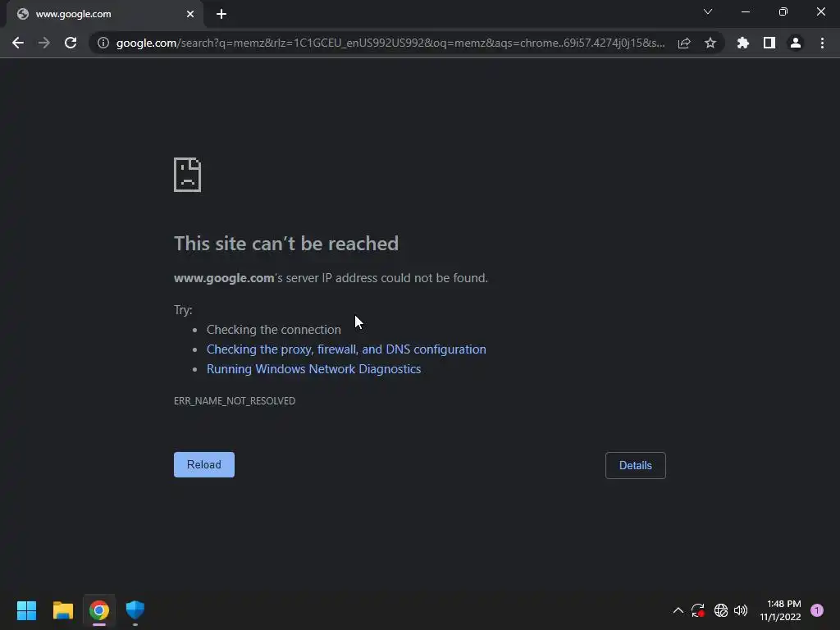Minimize the Chrome window
Image resolution: width=840 pixels, height=630 pixels.
745,11
